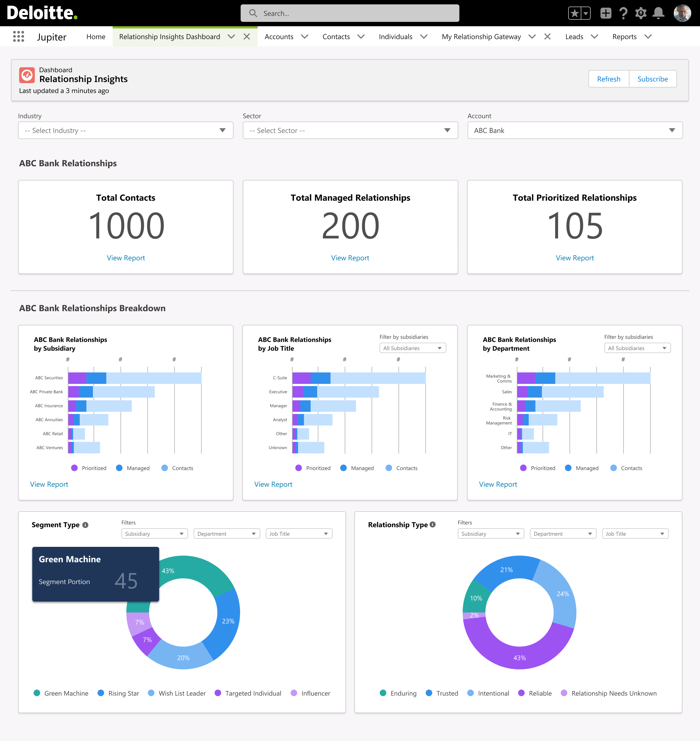Open the Help question mark icon
Image resolution: width=700 pixels, height=741 pixels.
tap(623, 13)
